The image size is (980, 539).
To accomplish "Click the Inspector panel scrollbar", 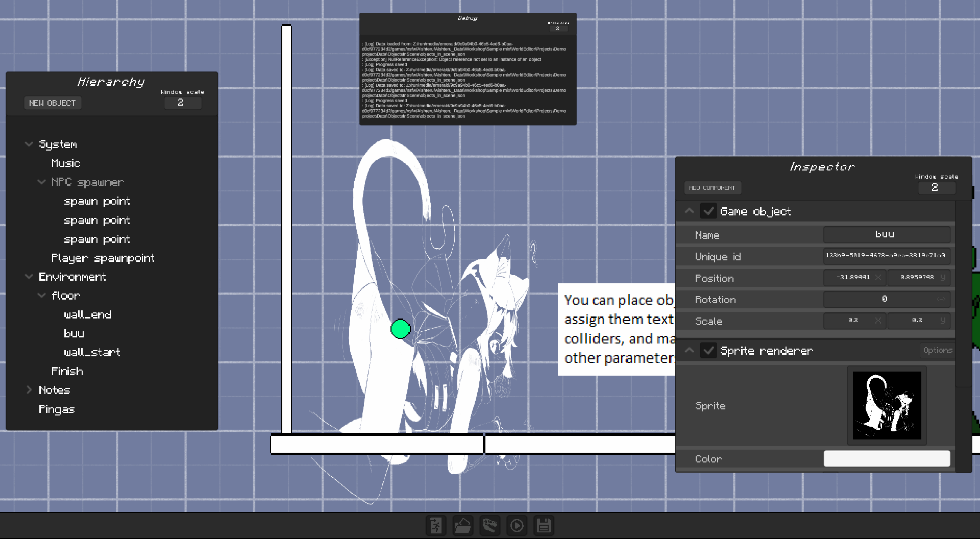I will point(963,293).
